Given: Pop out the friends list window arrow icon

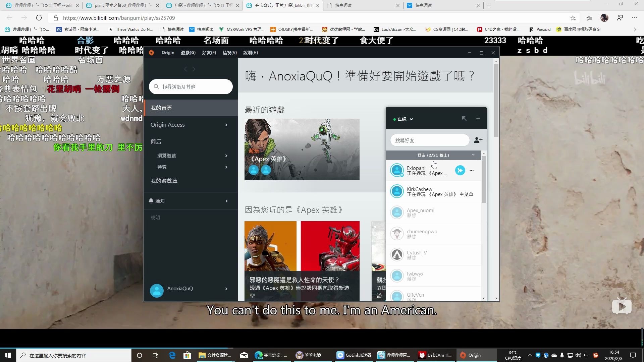Looking at the screenshot, I should (464, 118).
